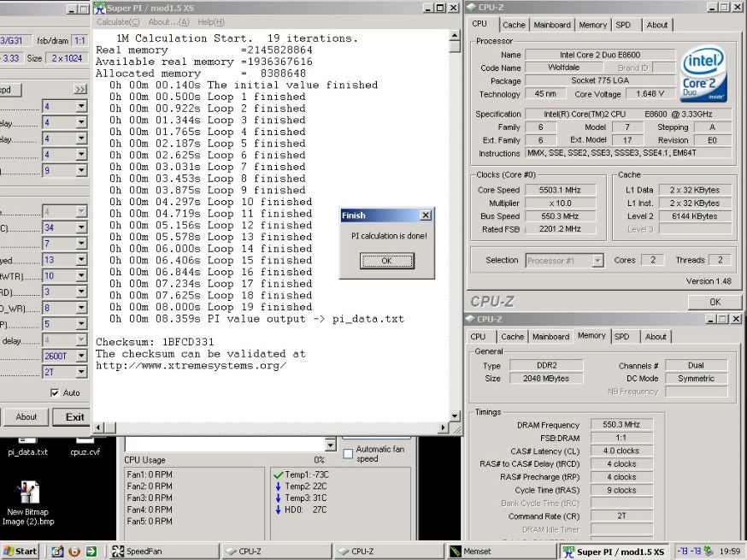
Task: Click the green check icon beside Temp1
Action: click(x=279, y=475)
